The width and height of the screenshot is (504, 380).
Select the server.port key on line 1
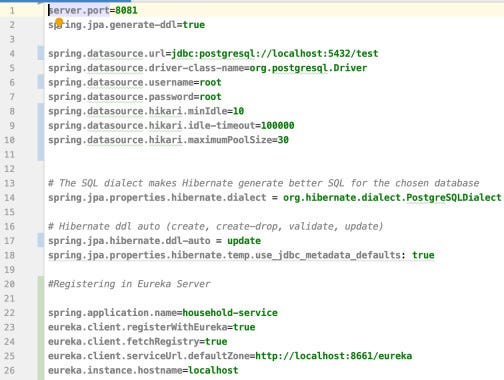pyautogui.click(x=79, y=10)
